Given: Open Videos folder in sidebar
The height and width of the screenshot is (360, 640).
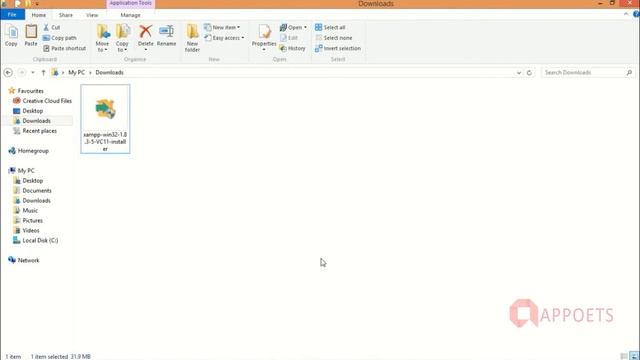Looking at the screenshot, I should pyautogui.click(x=27, y=231).
